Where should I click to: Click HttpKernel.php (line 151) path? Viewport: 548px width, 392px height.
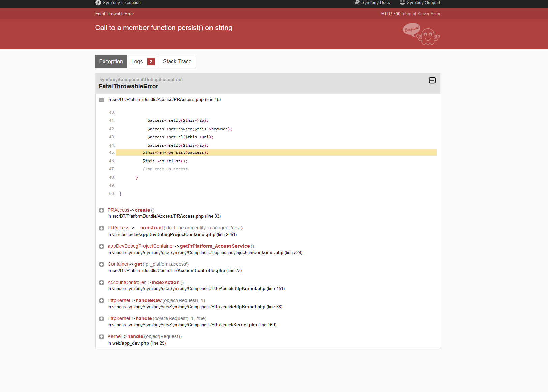pos(196,289)
